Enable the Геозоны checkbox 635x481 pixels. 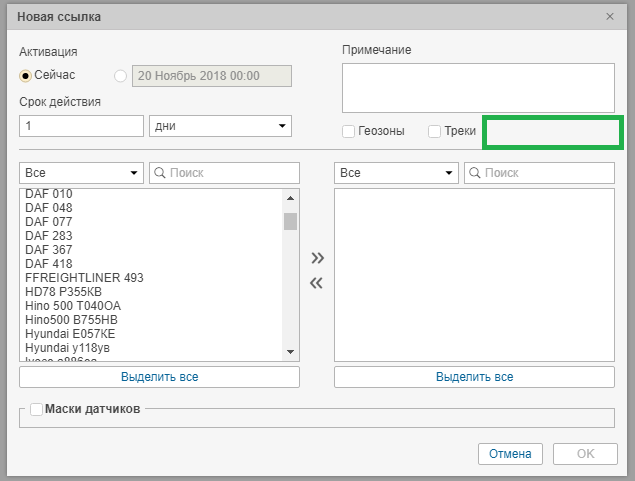pyautogui.click(x=348, y=131)
